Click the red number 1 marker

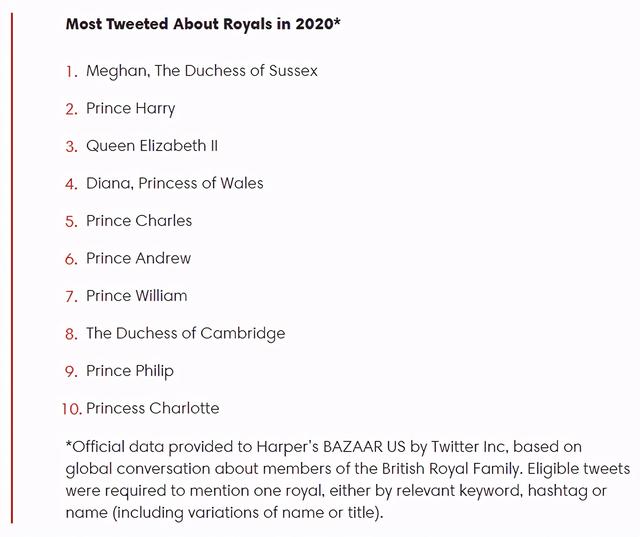pyautogui.click(x=71, y=72)
